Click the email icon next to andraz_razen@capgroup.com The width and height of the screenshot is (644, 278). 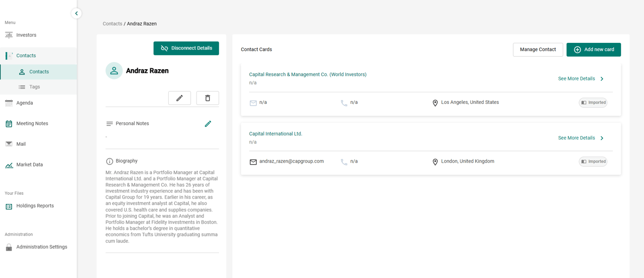coord(253,162)
